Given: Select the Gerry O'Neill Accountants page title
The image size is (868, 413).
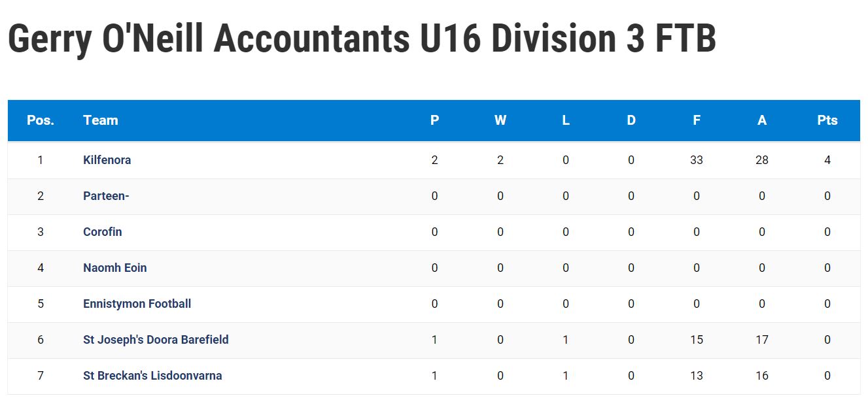Looking at the screenshot, I should (362, 39).
